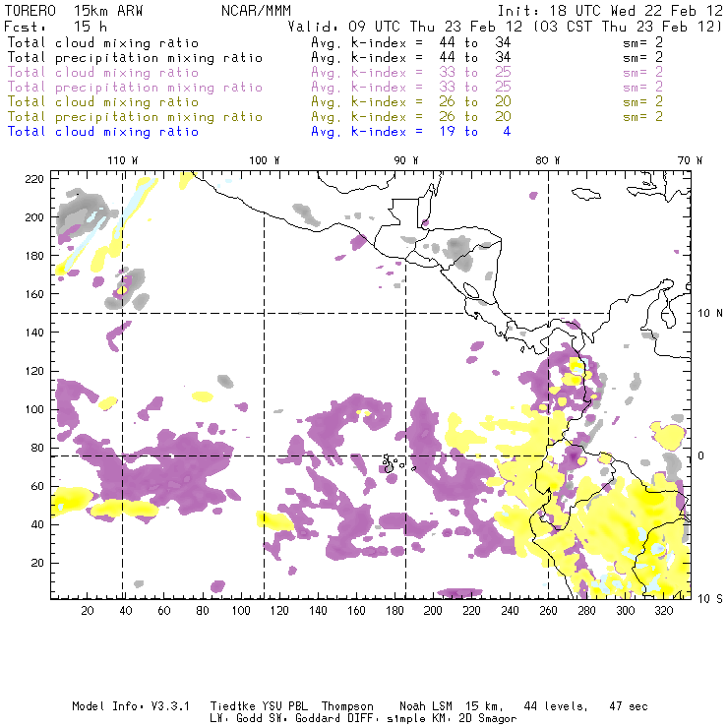
Task: Click the olive "Total cloud mixing ratio" legend line
Action: 103,102
